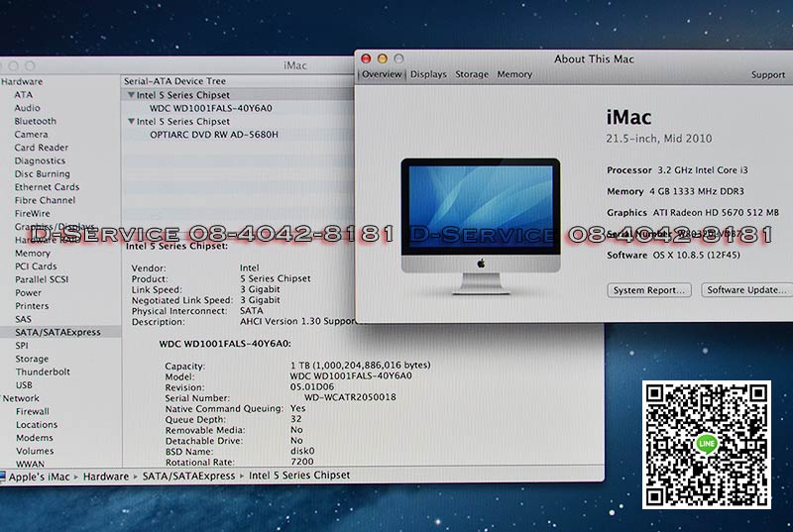Image resolution: width=793 pixels, height=532 pixels.
Task: Select WWAN under Network
Action: 30,464
